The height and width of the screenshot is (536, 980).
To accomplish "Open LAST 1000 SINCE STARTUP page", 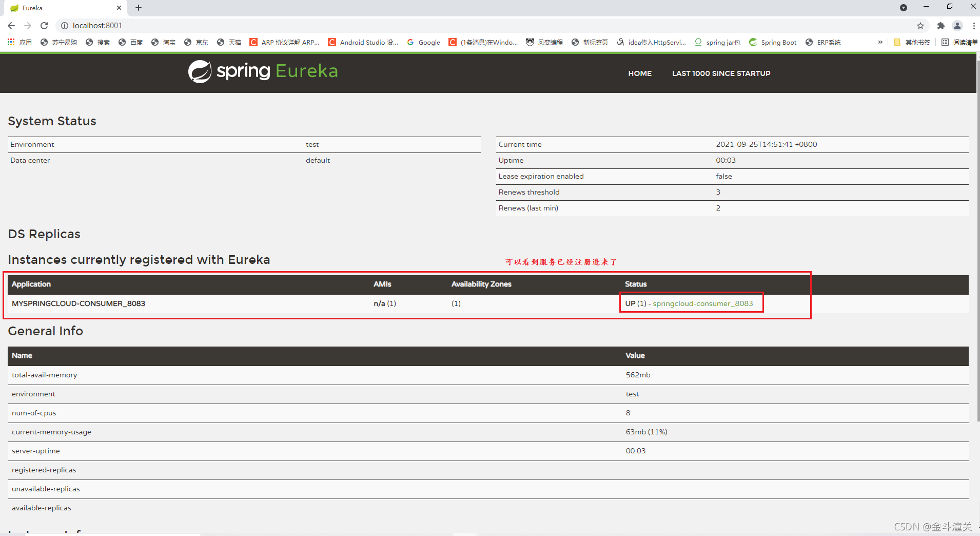I will tap(721, 73).
